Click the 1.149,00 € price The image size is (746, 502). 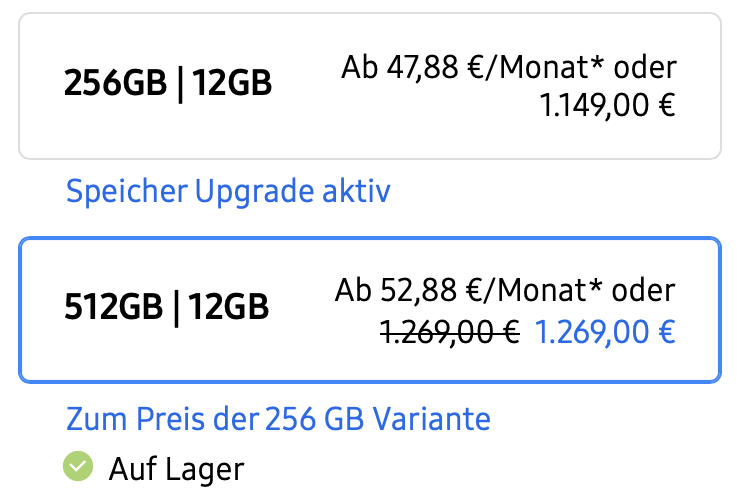coord(608,104)
